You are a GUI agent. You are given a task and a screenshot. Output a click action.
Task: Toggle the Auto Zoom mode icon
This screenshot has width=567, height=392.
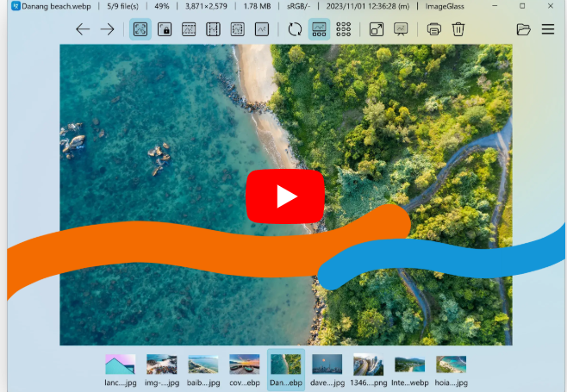coord(140,29)
